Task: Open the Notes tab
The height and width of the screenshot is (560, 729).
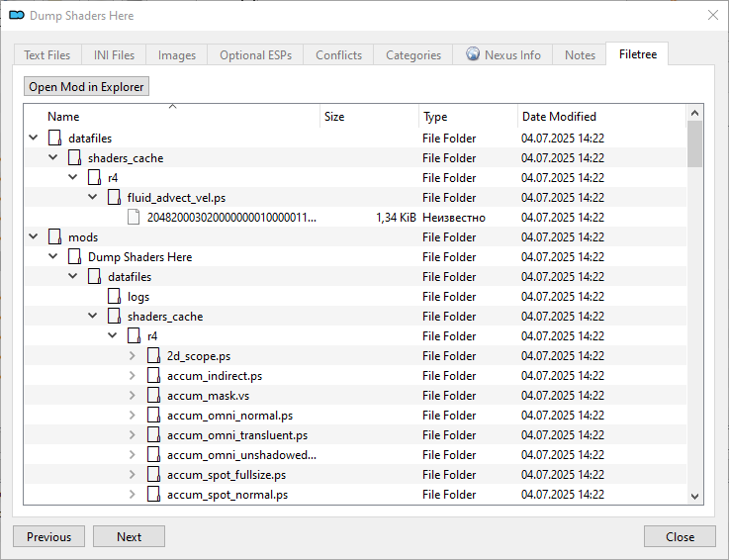Action: (x=580, y=54)
